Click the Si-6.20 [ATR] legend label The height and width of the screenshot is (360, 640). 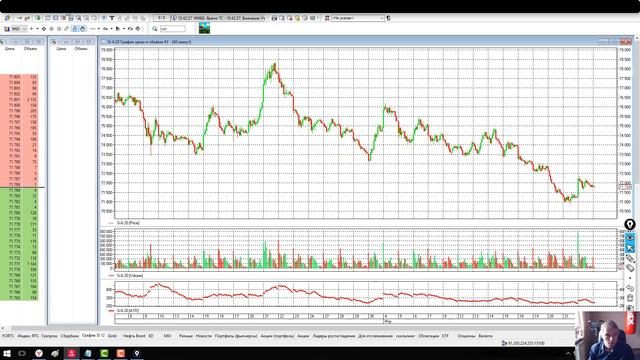pyautogui.click(x=128, y=311)
